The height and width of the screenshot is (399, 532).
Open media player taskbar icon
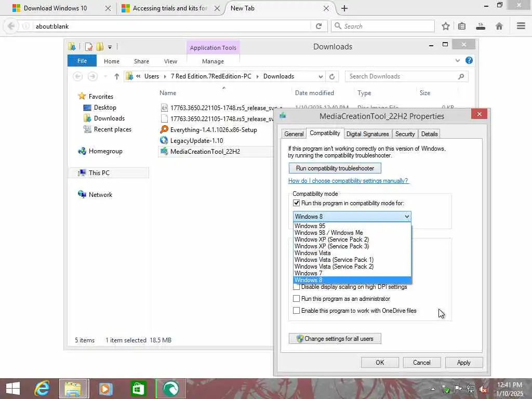point(106,389)
